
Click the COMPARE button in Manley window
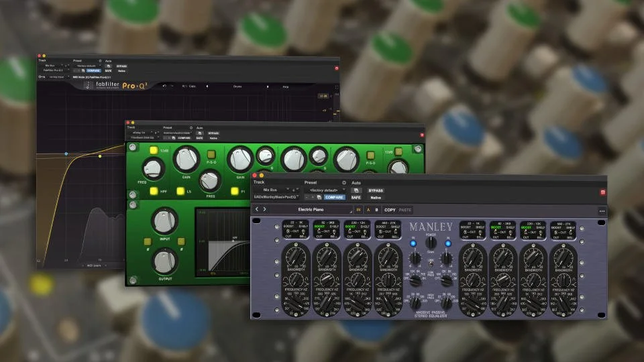click(334, 197)
